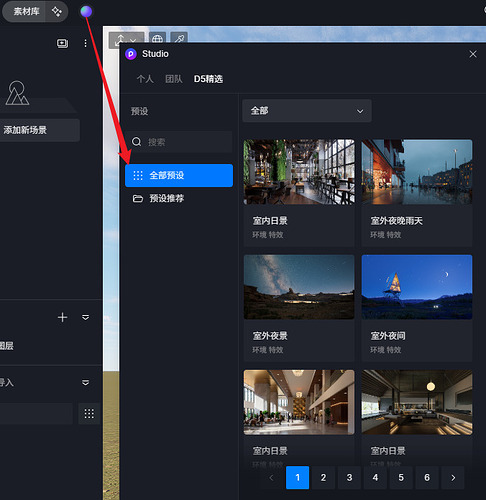Click the AI sparkle icon beside 素材库
This screenshot has width=486, height=500.
pyautogui.click(x=57, y=12)
